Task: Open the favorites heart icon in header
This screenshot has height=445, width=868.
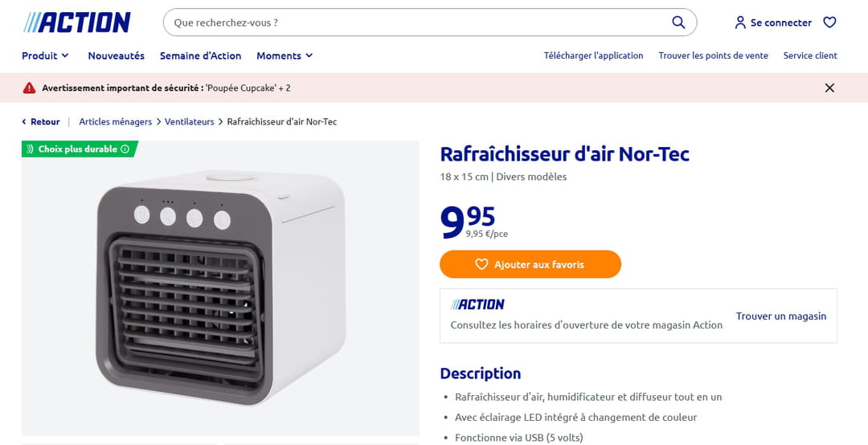Action: (x=829, y=22)
